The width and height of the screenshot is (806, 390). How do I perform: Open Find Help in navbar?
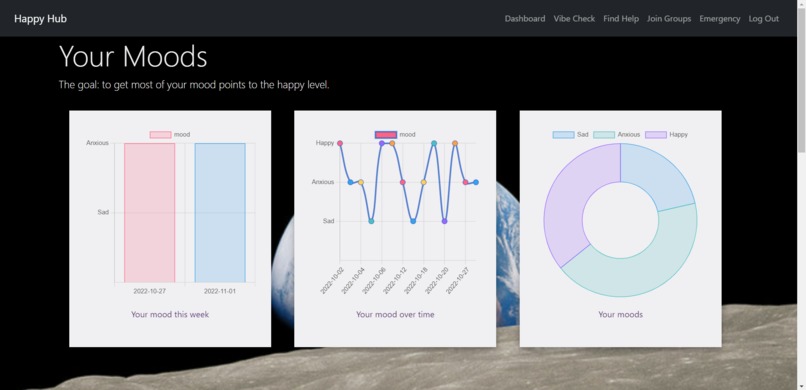[x=621, y=18]
